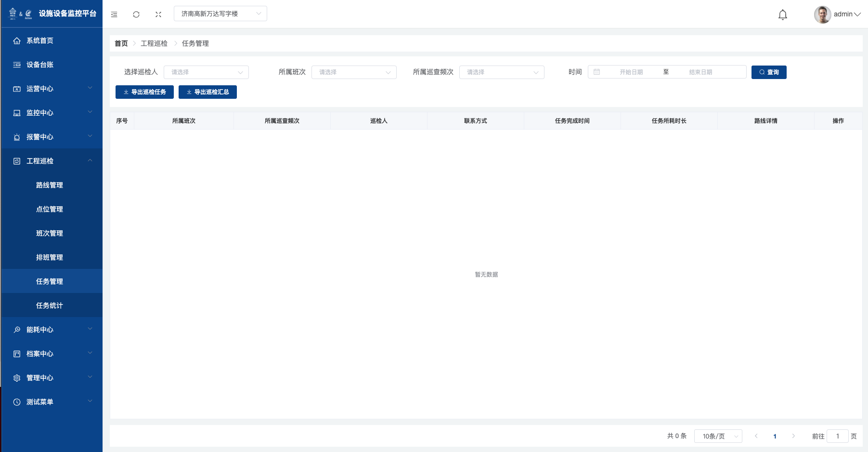The height and width of the screenshot is (452, 868).
Task: Click the admin user avatar
Action: pyautogui.click(x=822, y=14)
